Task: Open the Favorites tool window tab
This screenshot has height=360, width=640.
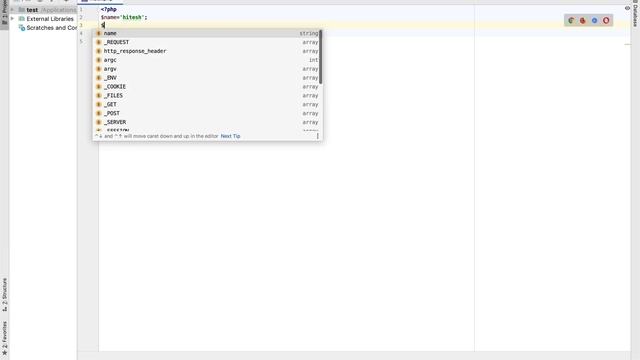Action: coord(4,338)
